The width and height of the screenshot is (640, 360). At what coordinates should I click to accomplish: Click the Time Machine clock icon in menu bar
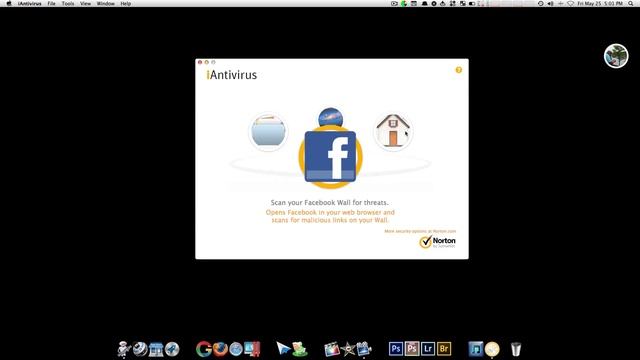pyautogui.click(x=540, y=3)
